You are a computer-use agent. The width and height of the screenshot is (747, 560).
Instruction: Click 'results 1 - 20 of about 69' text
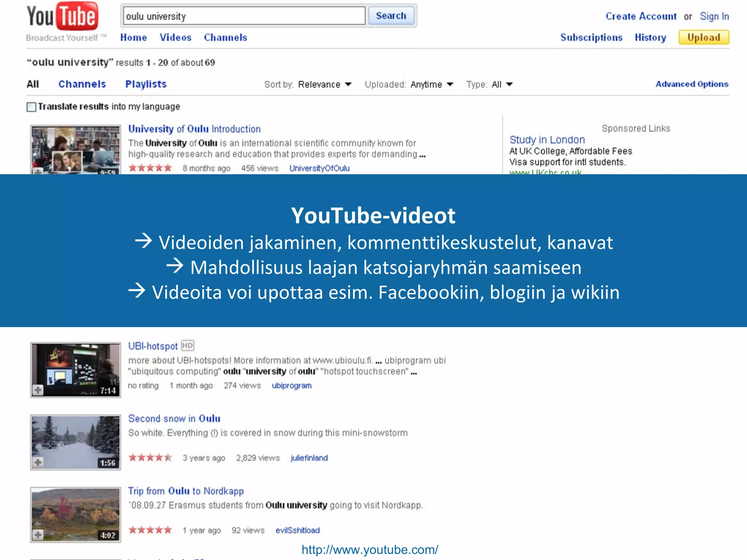[165, 63]
